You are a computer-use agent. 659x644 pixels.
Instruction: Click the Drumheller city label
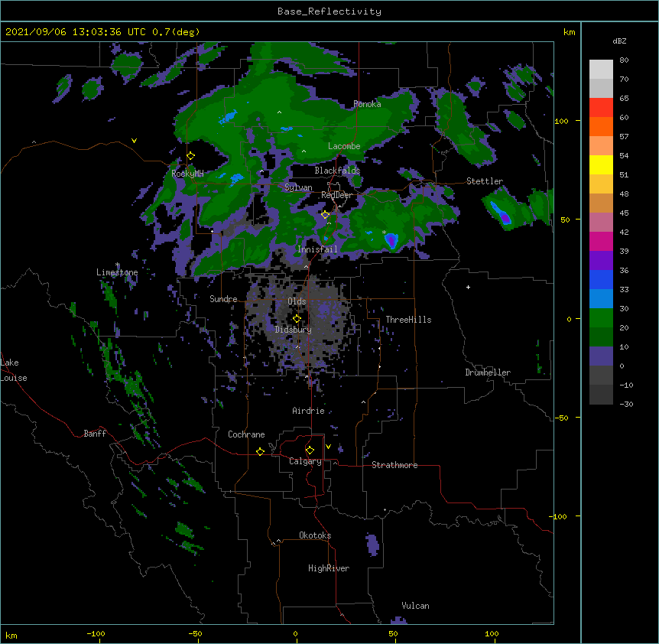pos(488,372)
